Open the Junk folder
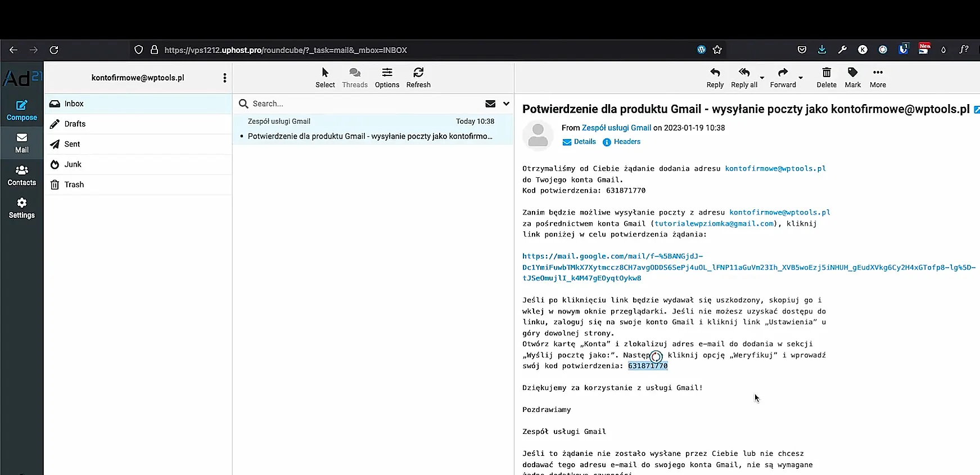This screenshot has height=475, width=980. click(73, 164)
